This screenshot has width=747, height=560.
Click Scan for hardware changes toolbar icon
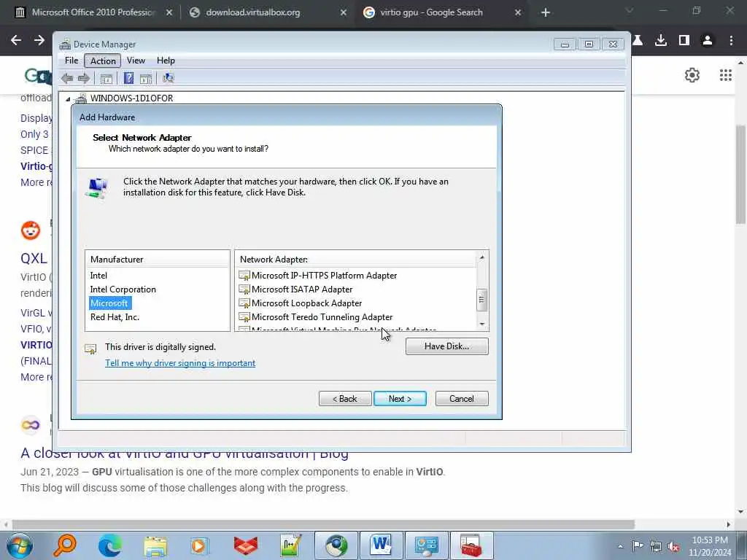point(169,78)
